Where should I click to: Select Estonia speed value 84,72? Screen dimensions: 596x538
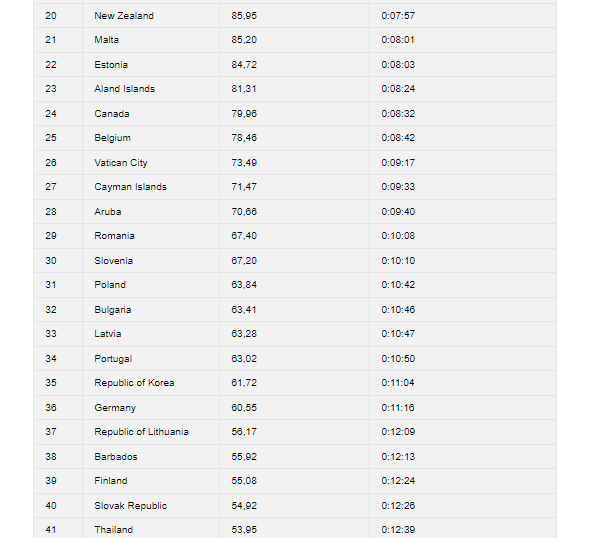pyautogui.click(x=244, y=65)
